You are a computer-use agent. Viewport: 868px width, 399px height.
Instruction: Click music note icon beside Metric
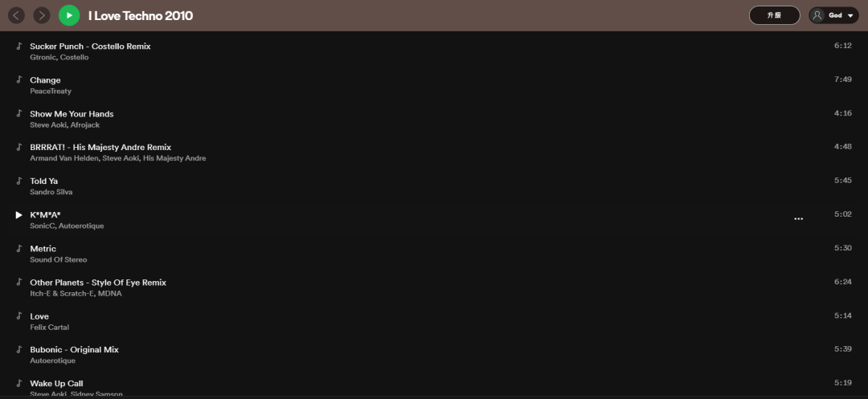tap(18, 248)
